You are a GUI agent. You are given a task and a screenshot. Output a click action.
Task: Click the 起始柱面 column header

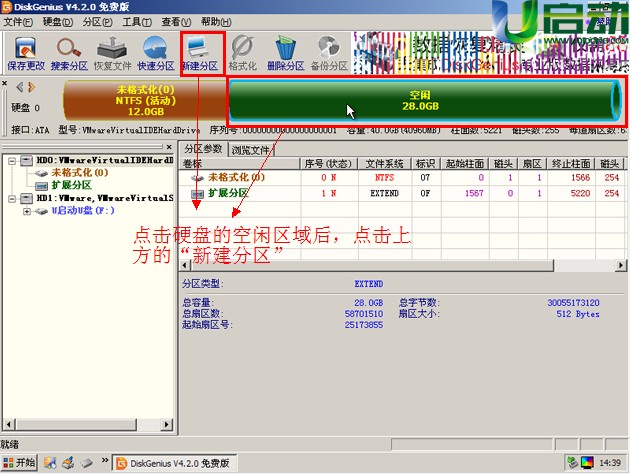[464, 163]
